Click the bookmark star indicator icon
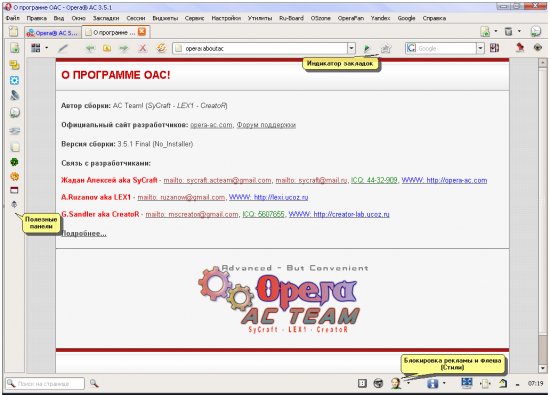Viewport: 550px width, 395px height. [386, 48]
